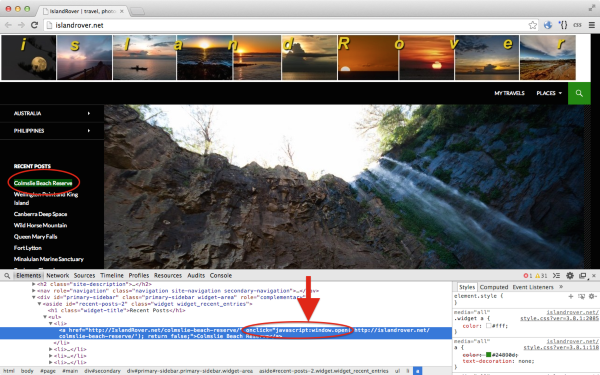Open the curly braces extension icon

[x=563, y=25]
